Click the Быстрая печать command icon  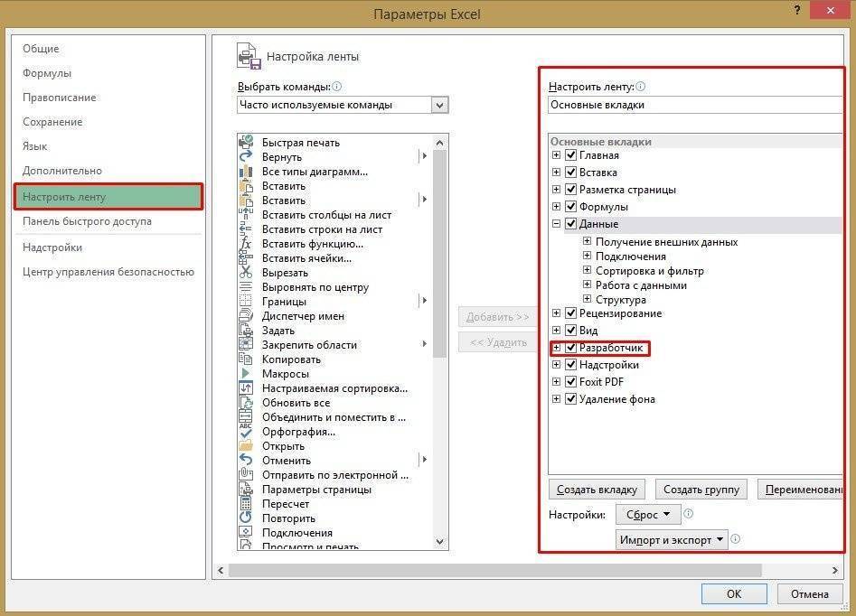point(246,143)
